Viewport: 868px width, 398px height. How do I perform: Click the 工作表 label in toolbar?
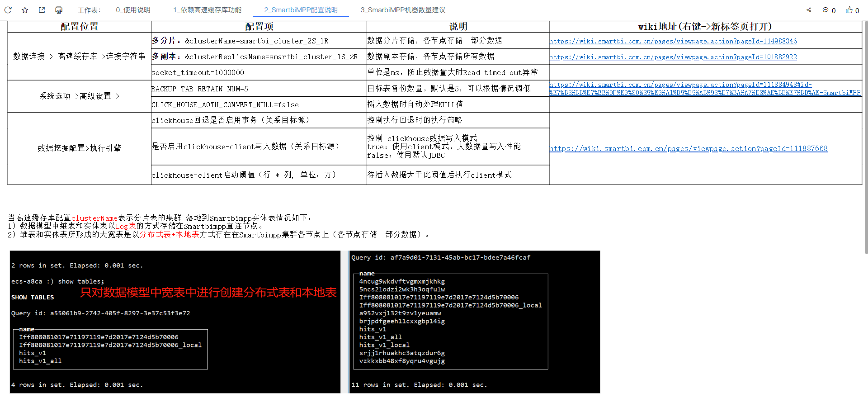89,10
